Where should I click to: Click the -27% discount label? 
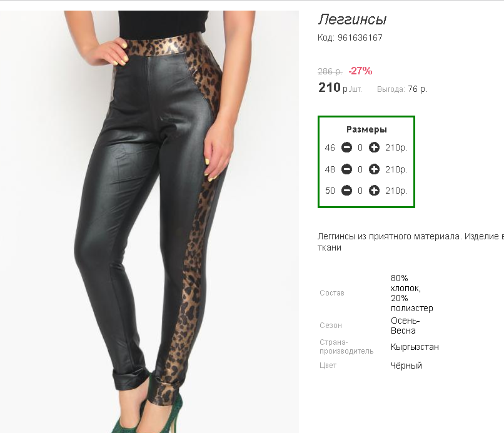[360, 71]
